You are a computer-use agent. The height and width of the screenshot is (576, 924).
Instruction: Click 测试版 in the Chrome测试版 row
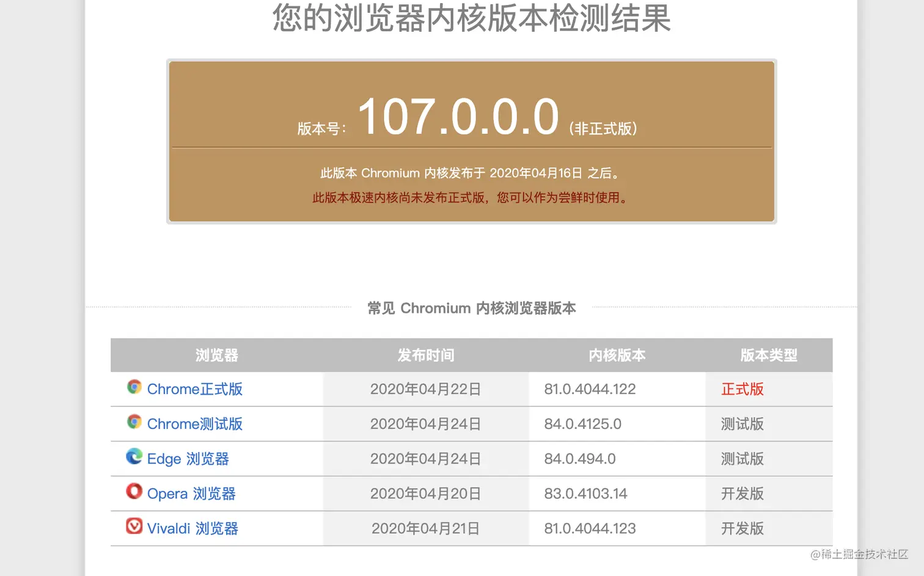click(743, 424)
